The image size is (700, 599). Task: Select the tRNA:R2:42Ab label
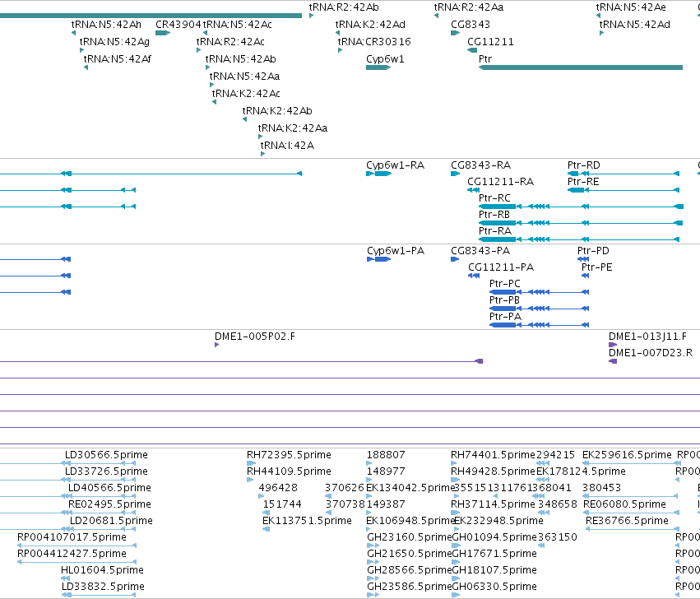(x=344, y=7)
